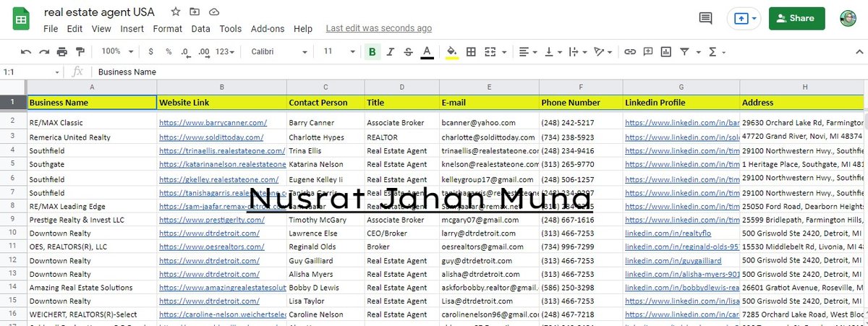Open the borders tool

pos(471,52)
